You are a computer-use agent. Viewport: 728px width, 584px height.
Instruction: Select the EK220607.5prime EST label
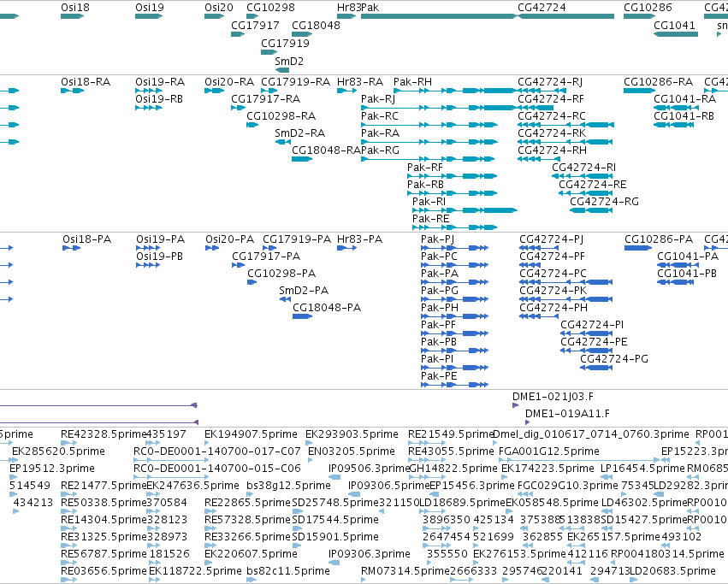tap(251, 554)
